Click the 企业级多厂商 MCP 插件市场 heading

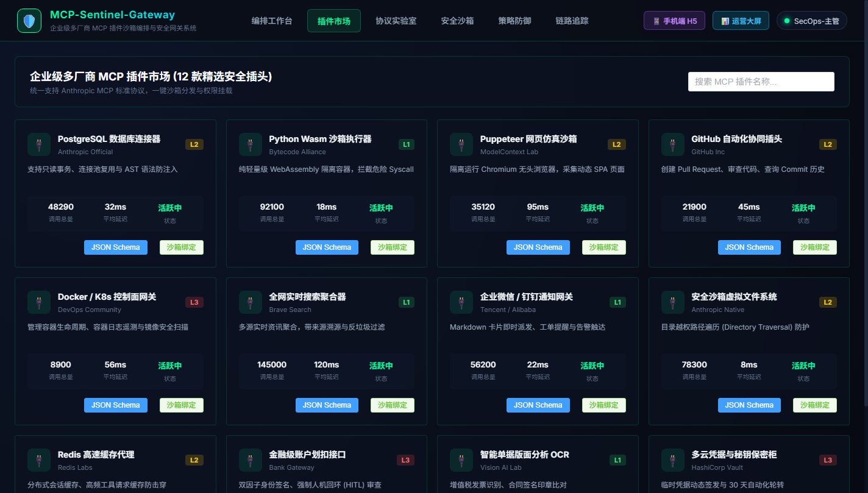151,77
